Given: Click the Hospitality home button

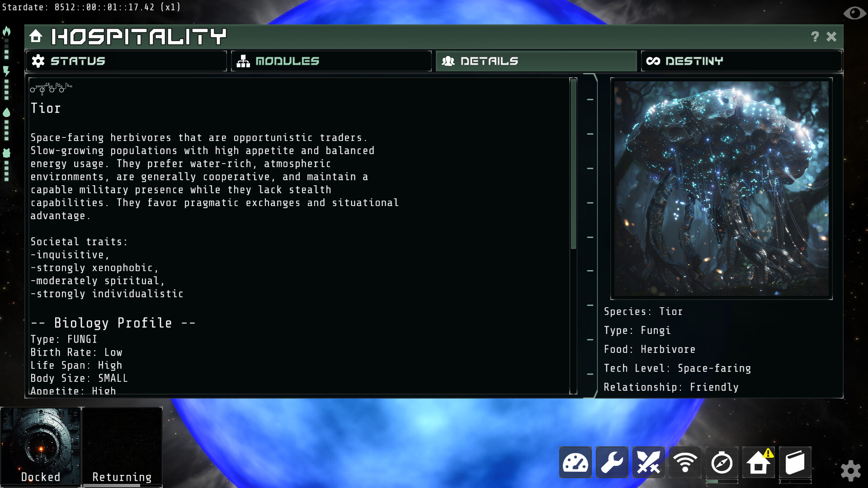Looking at the screenshot, I should click(x=35, y=35).
